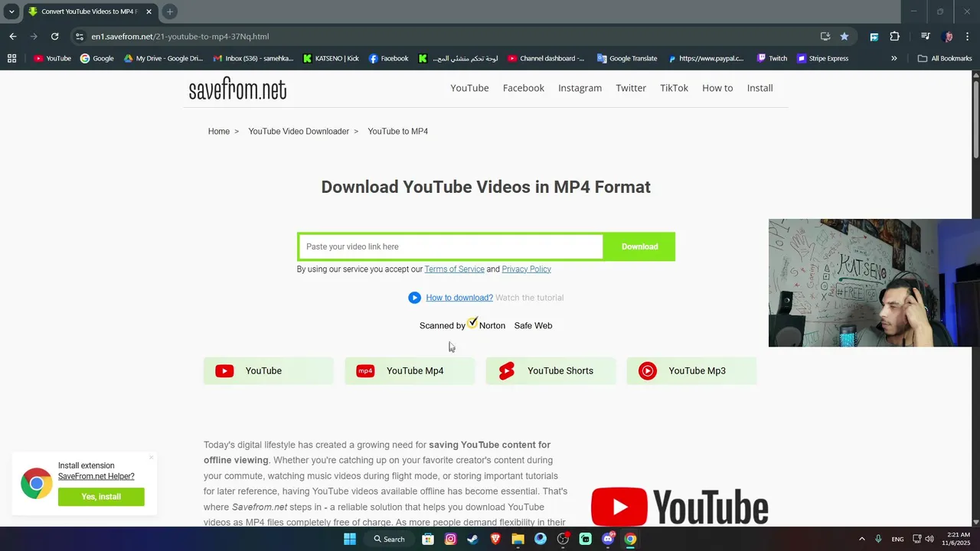Open the Stripe Express bookmark
980x551 pixels.
[823, 58]
